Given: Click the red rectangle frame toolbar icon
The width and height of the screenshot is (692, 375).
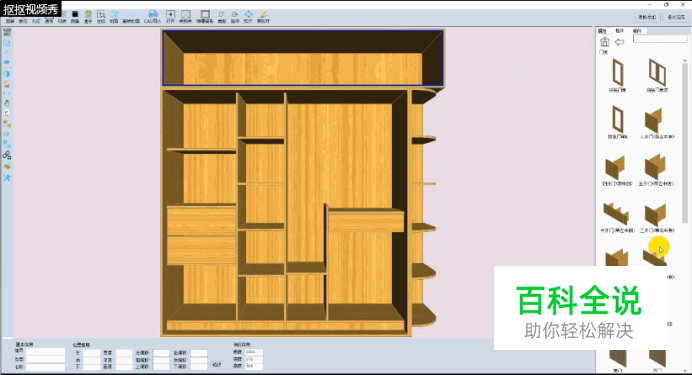Looking at the screenshot, I should tap(205, 15).
